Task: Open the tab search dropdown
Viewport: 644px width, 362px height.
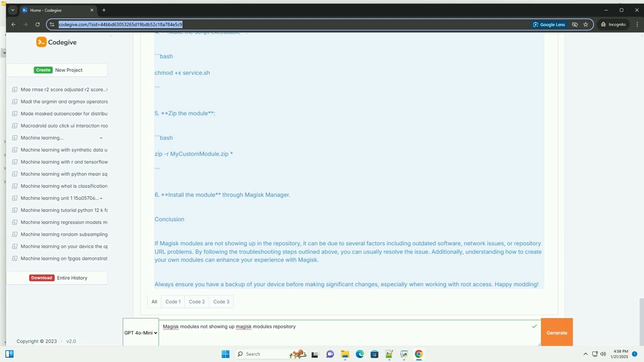Action: coord(13,10)
